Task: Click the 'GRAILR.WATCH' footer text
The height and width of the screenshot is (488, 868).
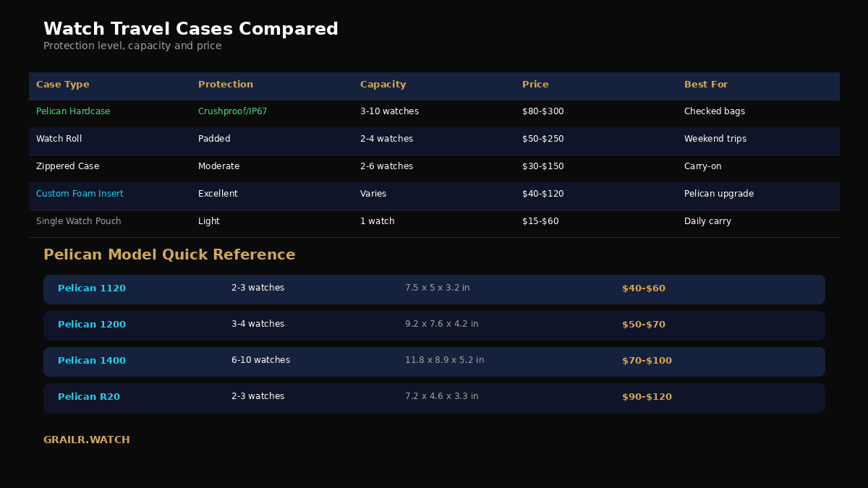Action: point(87,440)
